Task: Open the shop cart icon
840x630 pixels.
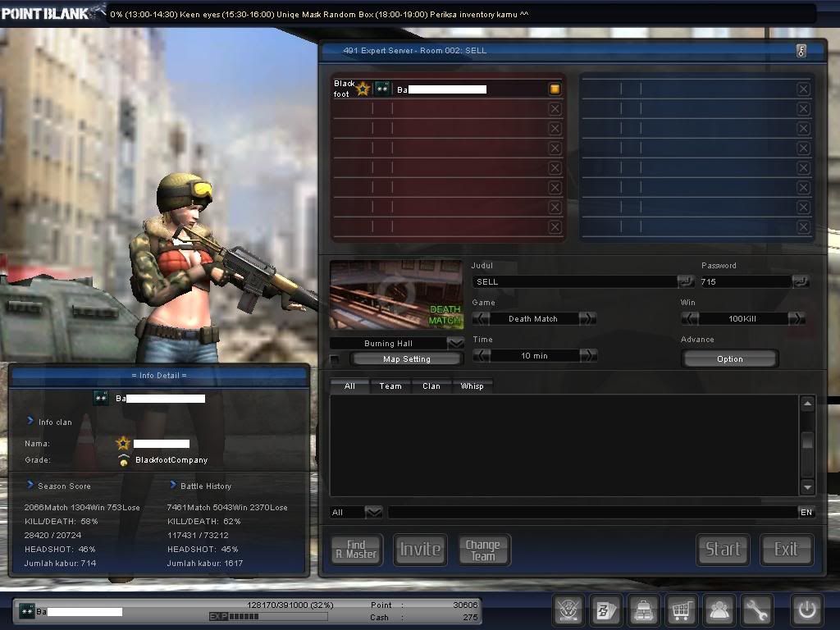Action: tap(681, 609)
